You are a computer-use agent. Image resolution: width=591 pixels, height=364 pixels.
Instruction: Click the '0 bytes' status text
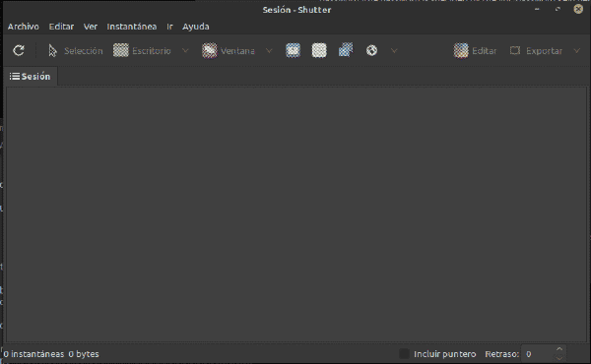[84, 354]
